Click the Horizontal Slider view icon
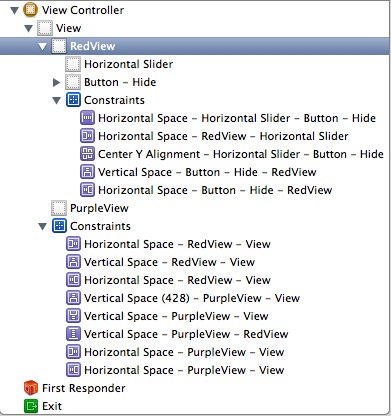This screenshot has width=391, height=416. 73,64
